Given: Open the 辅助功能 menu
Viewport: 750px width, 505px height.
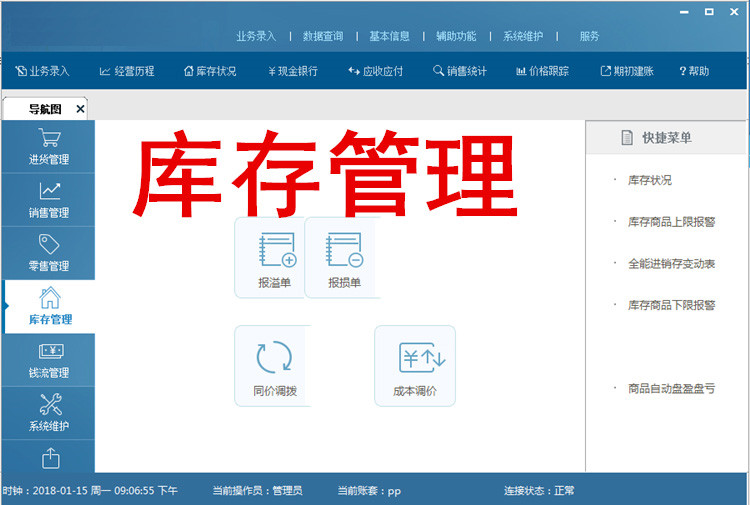Looking at the screenshot, I should [456, 36].
